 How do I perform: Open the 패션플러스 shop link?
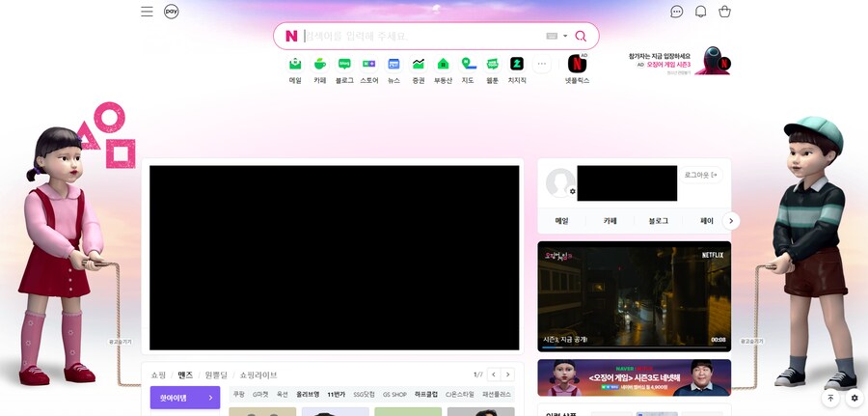(x=497, y=395)
